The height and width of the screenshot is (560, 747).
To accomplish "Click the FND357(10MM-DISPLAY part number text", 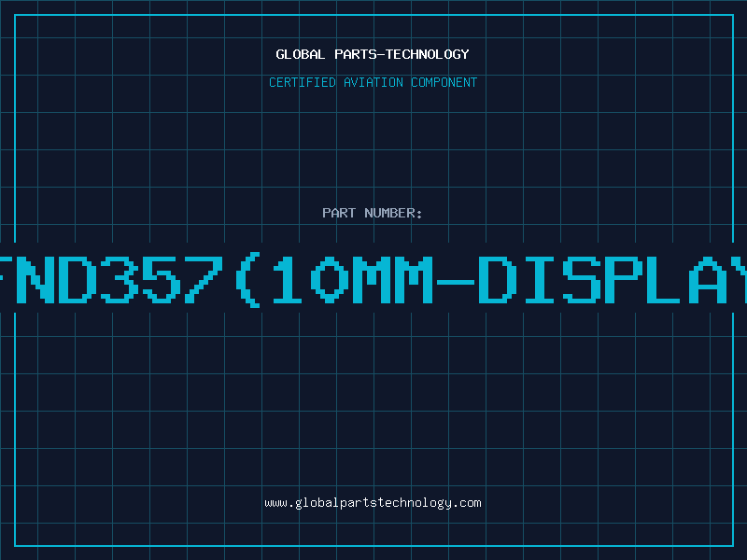I will [373, 280].
